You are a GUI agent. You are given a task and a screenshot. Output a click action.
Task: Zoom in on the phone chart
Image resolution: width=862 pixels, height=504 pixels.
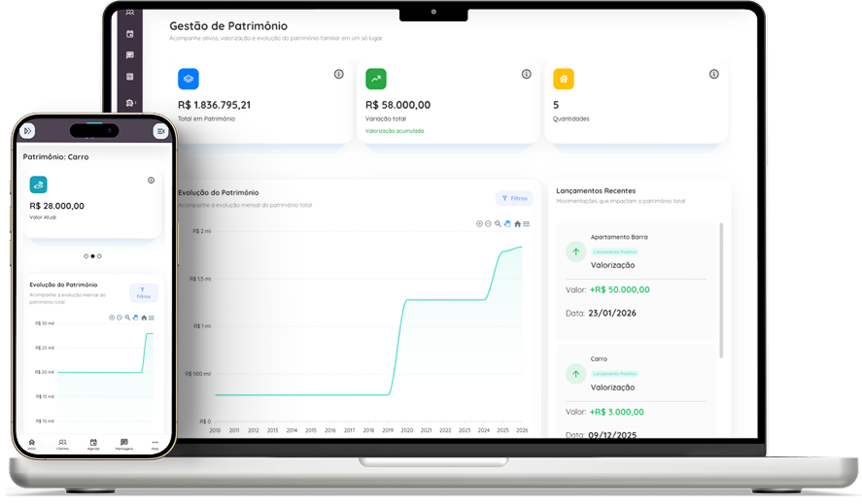[x=112, y=318]
